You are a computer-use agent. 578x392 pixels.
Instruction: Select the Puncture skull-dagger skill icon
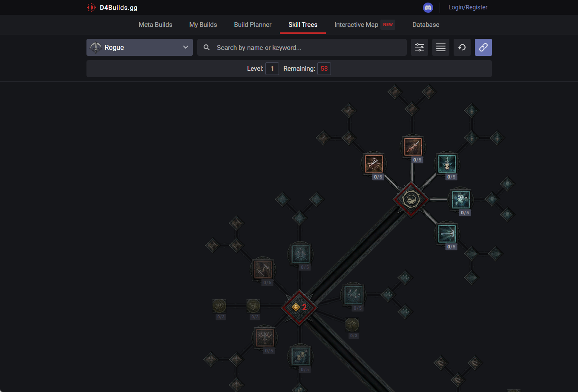point(447,164)
